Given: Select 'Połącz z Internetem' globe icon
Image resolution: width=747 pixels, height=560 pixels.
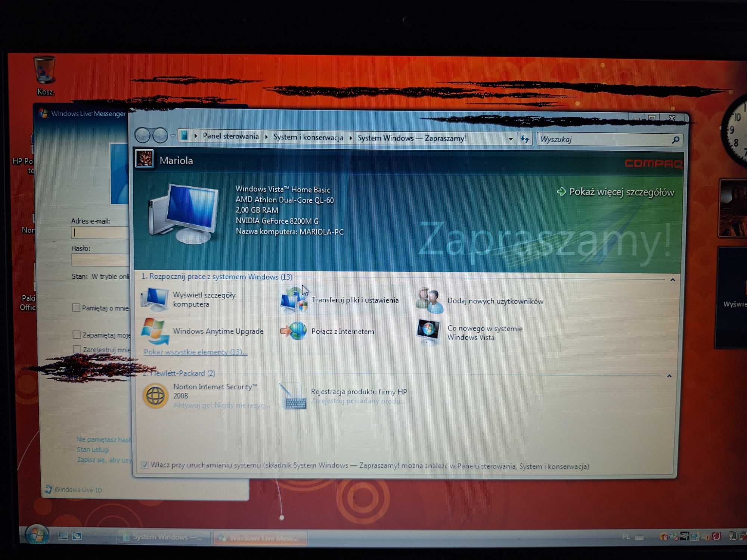Looking at the screenshot, I should tap(294, 331).
